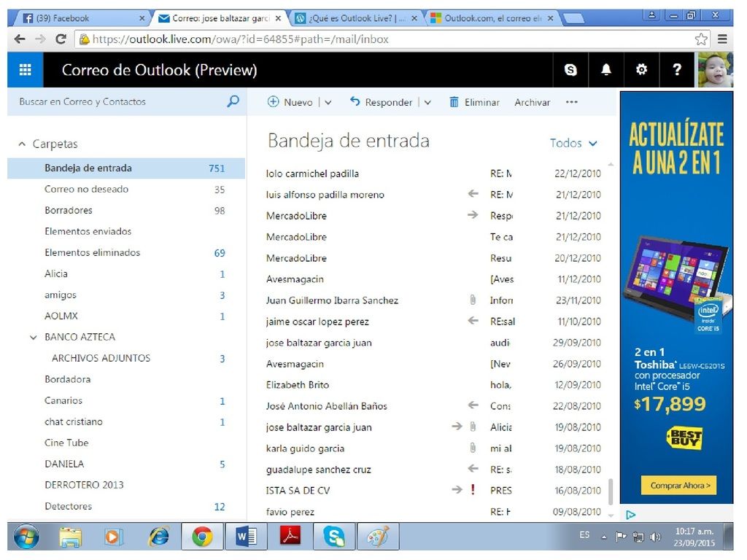The height and width of the screenshot is (560, 747).
Task: Open Adobe Reader from the taskbar
Action: pyautogui.click(x=290, y=537)
